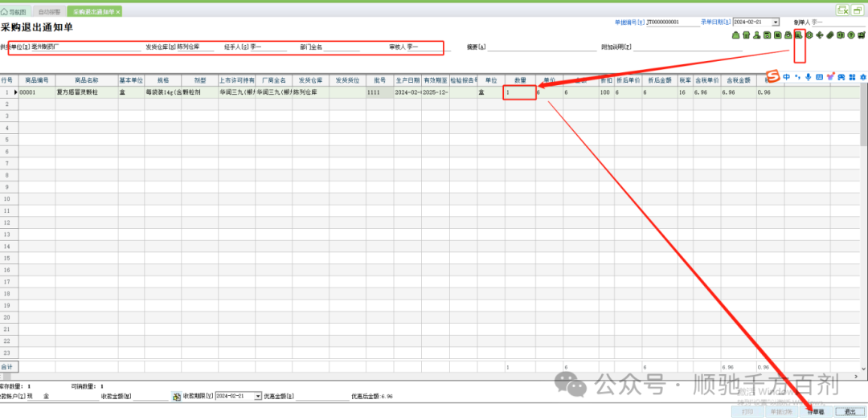Switch to the 导航图 tab
Image resolution: width=868 pixels, height=420 pixels.
(x=14, y=11)
